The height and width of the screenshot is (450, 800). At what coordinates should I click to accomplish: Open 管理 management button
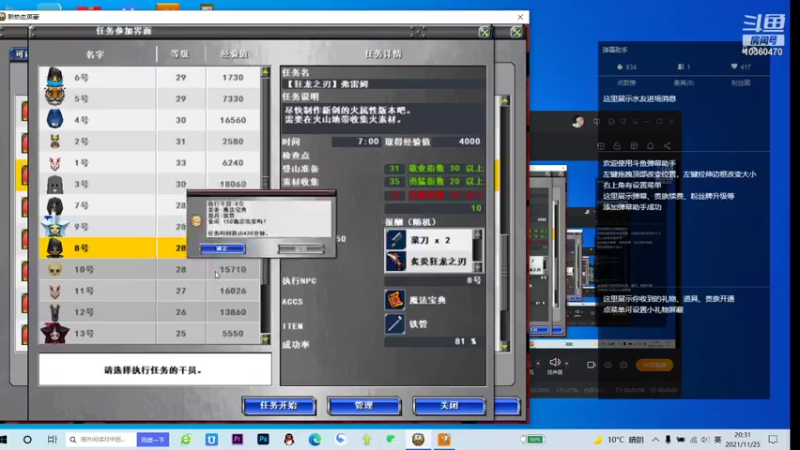point(364,406)
